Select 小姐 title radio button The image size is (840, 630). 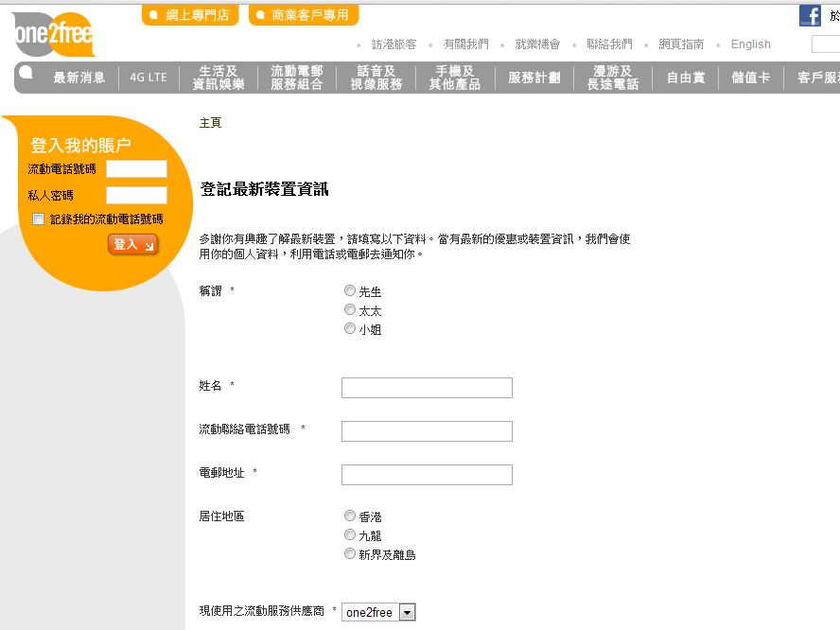click(350, 329)
